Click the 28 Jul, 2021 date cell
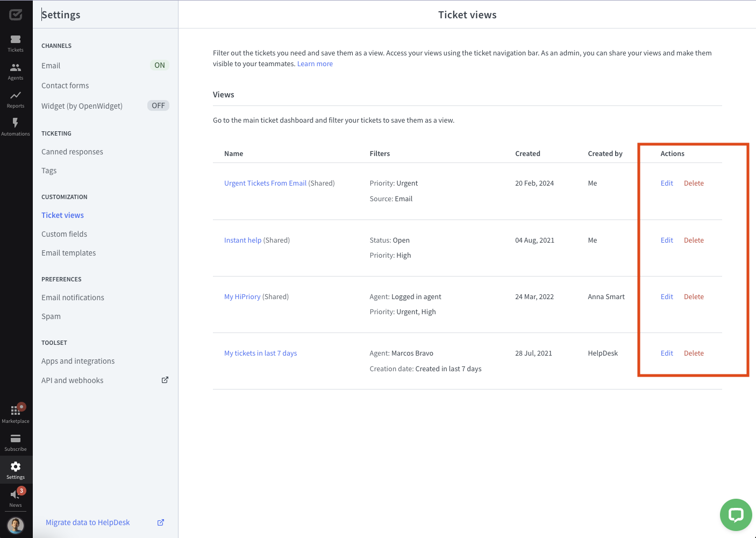Image resolution: width=756 pixels, height=538 pixels. pos(533,353)
